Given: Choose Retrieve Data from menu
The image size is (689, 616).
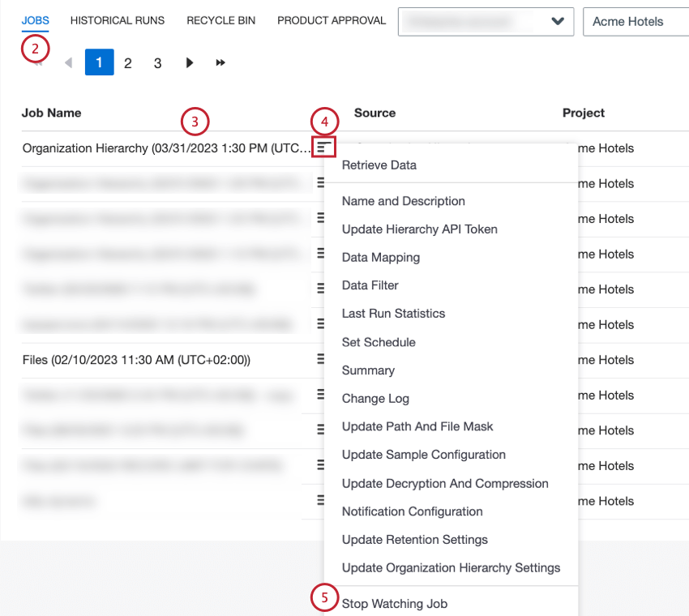Looking at the screenshot, I should coord(379,165).
